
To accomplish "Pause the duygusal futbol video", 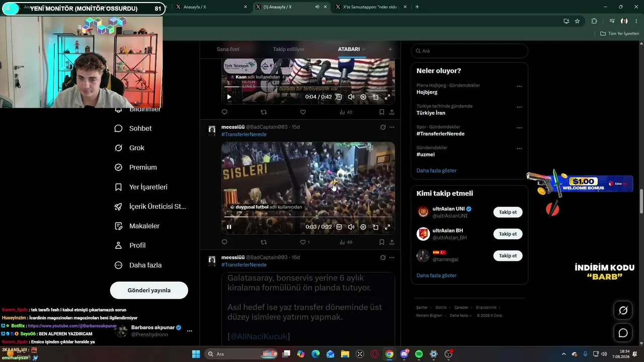I will coord(229,227).
